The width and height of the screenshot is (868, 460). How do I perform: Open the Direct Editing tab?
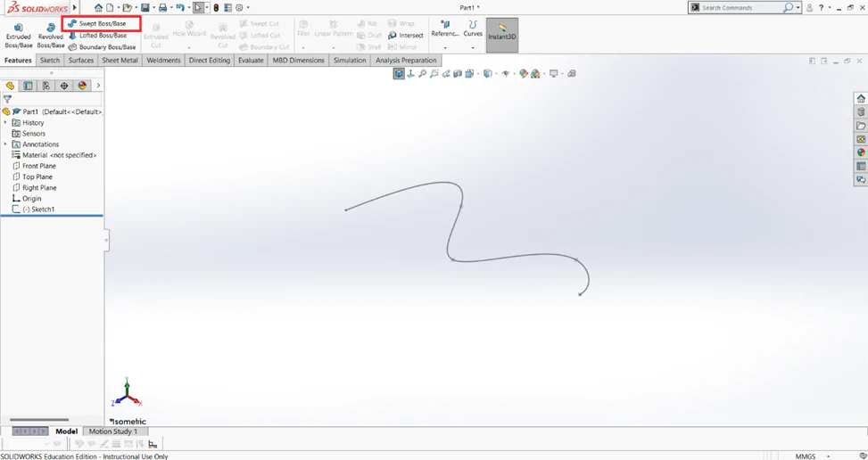click(x=210, y=61)
